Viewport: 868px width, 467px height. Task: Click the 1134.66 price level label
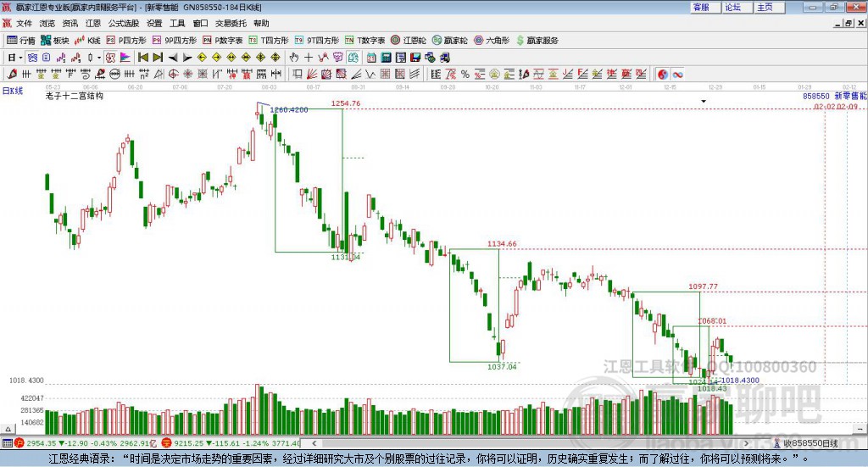pos(502,244)
